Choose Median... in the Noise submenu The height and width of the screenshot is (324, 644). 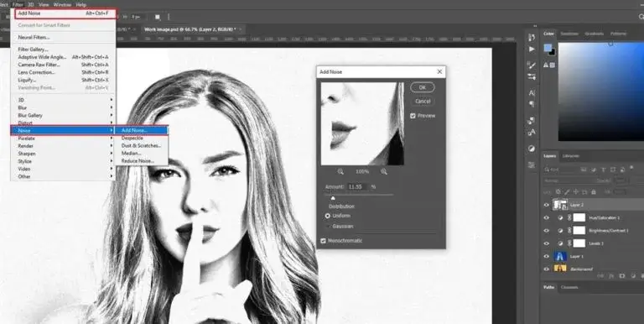(141, 154)
